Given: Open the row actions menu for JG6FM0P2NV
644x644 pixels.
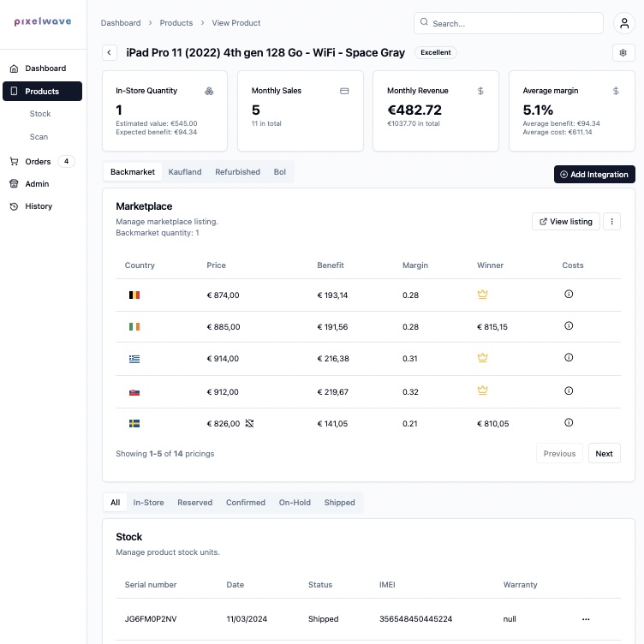Looking at the screenshot, I should (586, 619).
